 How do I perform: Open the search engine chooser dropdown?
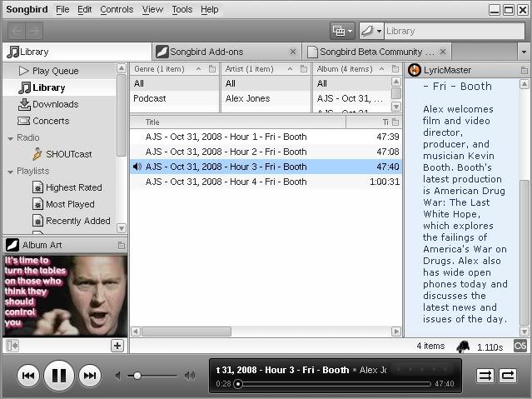pyautogui.click(x=371, y=31)
